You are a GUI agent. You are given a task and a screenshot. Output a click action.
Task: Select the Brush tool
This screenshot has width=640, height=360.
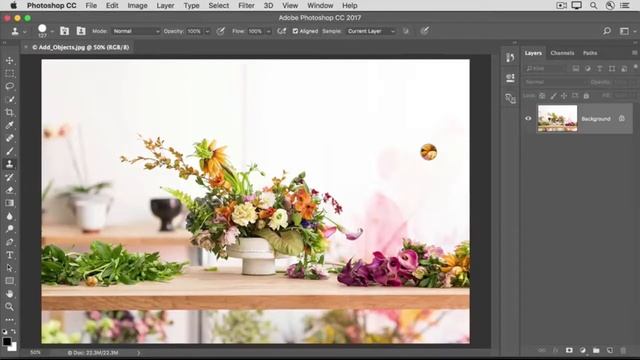coord(9,151)
